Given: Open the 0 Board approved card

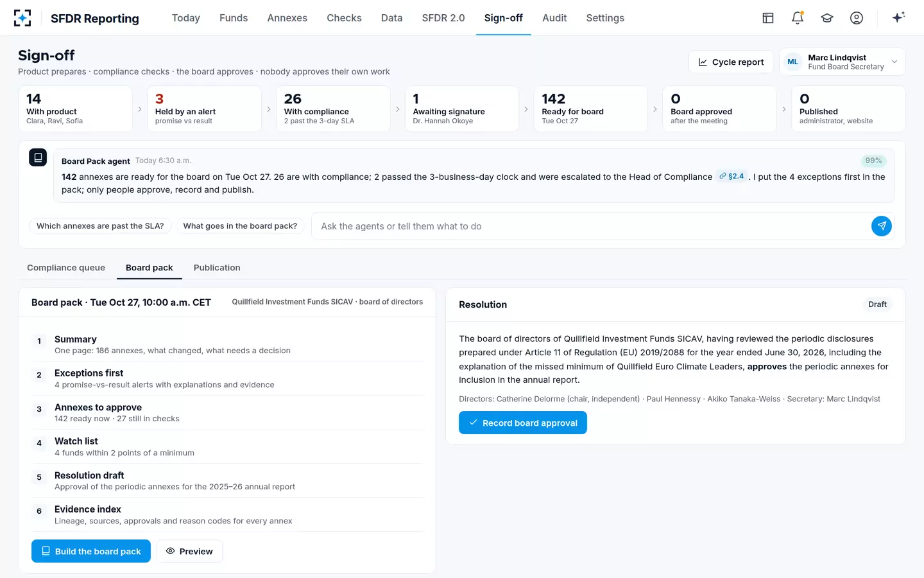Looking at the screenshot, I should click(x=719, y=109).
